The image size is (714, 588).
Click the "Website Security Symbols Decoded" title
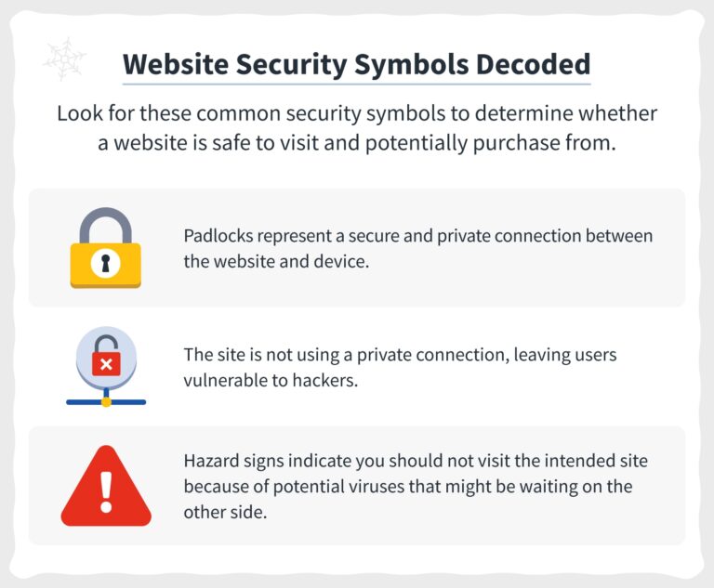356,64
